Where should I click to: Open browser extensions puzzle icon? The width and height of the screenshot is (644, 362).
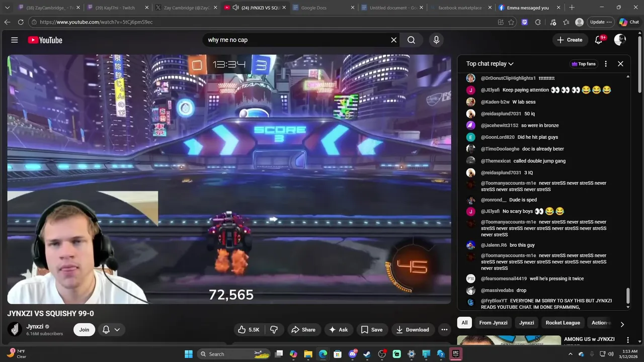pyautogui.click(x=538, y=22)
